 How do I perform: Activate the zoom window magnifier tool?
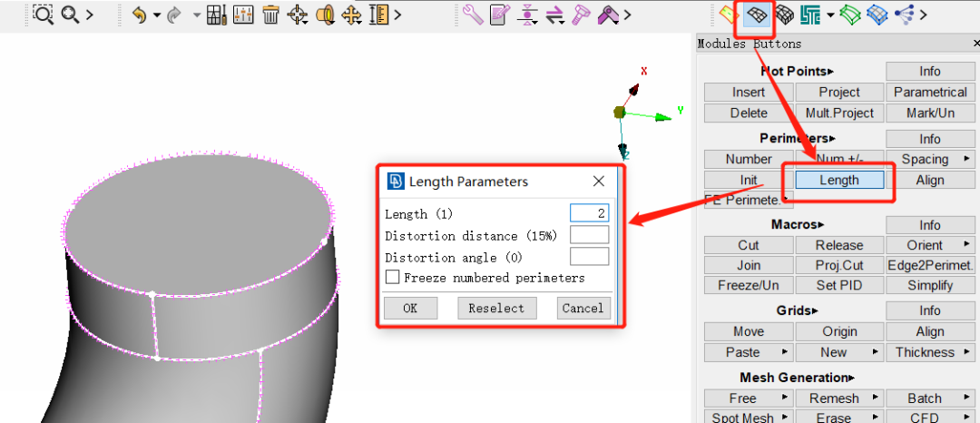(43, 14)
